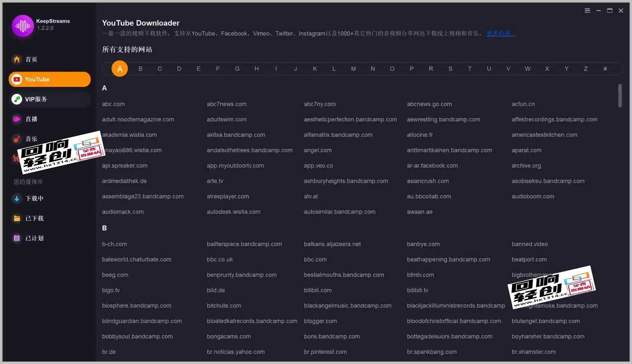
Task: Click ardmediathek.de entry
Action: point(124,181)
